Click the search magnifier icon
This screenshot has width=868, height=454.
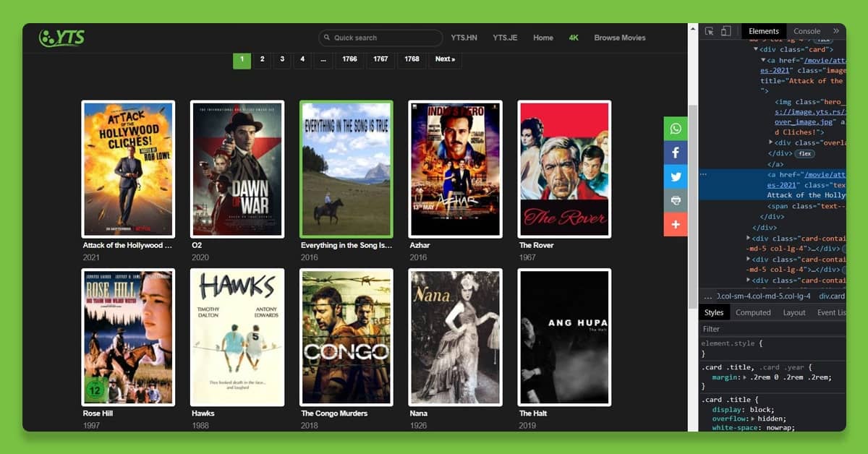click(x=327, y=38)
